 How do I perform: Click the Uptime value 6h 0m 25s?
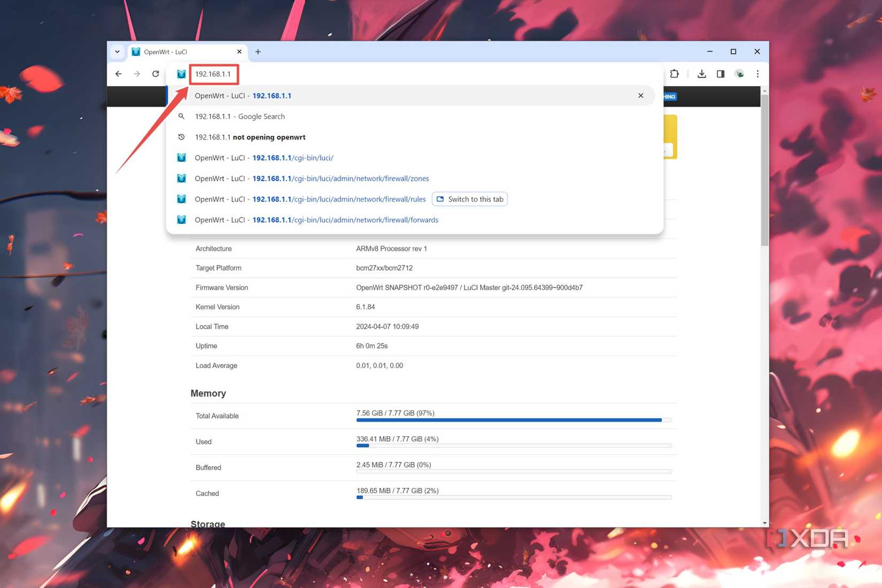pos(372,346)
